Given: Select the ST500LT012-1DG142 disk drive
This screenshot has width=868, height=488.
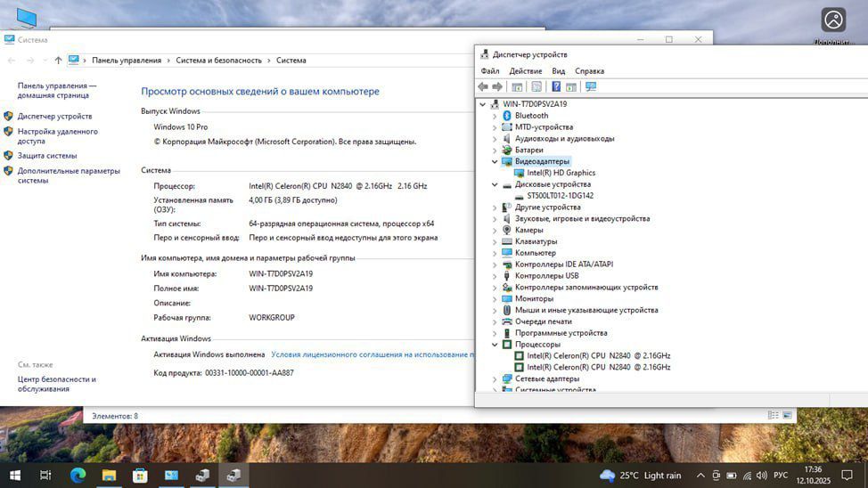Looking at the screenshot, I should 560,196.
